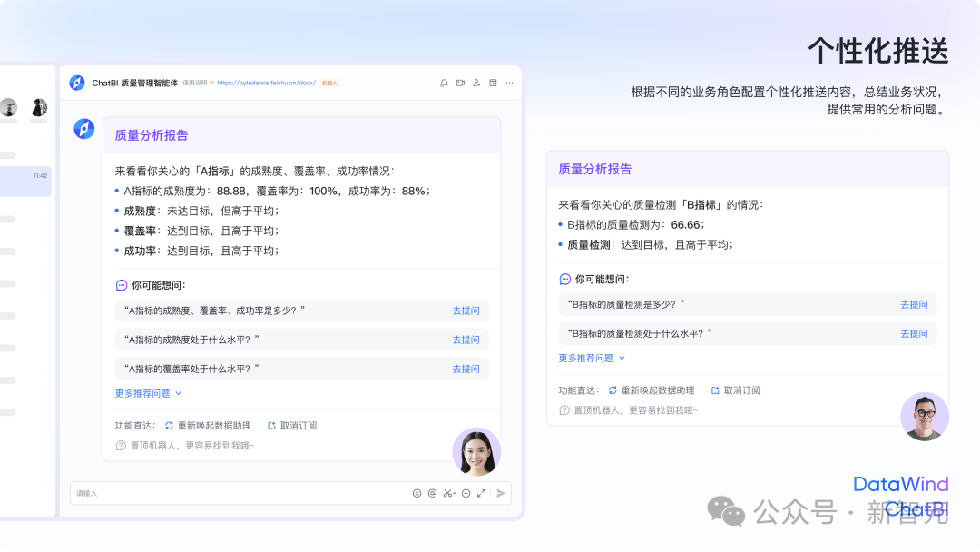
Task: Open sidebar panel icon in chat header
Action: pyautogui.click(x=493, y=83)
